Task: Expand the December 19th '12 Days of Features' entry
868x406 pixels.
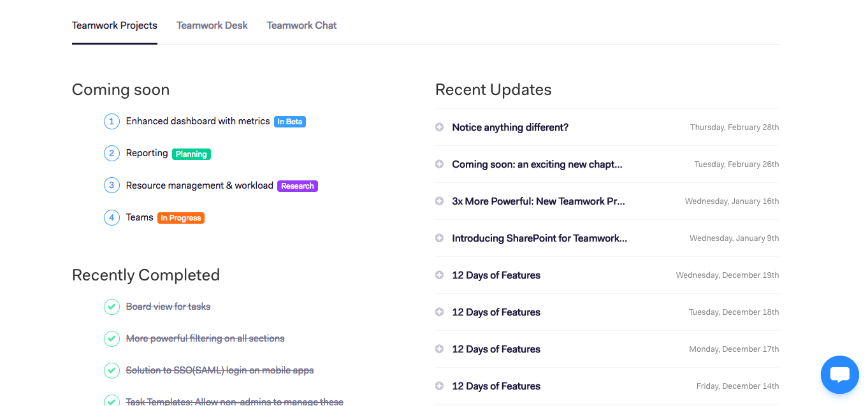Action: click(x=439, y=275)
